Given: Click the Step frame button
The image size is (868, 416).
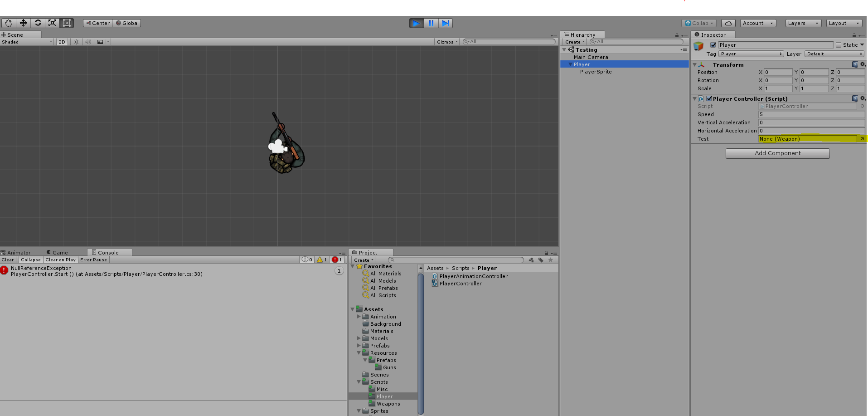Looking at the screenshot, I should pos(446,23).
